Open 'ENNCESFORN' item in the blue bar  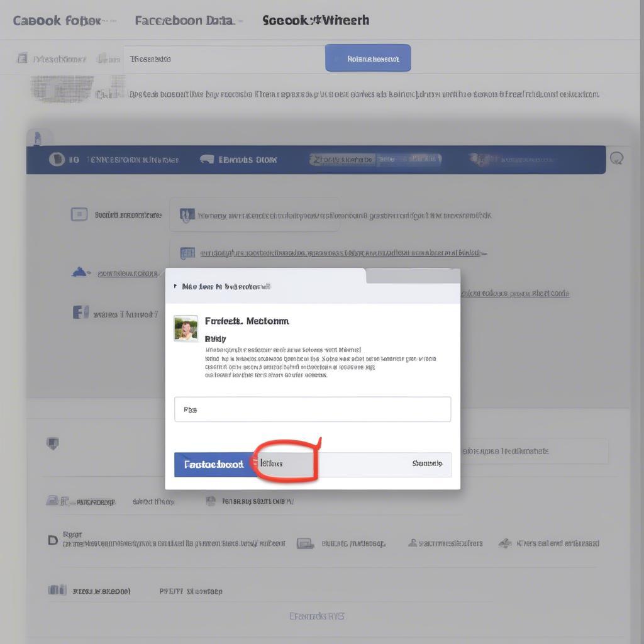click(133, 160)
